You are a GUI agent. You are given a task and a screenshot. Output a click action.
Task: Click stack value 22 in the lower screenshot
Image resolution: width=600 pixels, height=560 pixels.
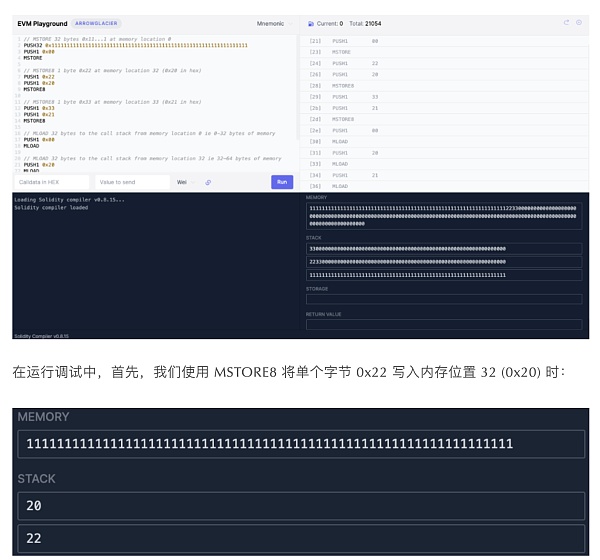click(300, 538)
